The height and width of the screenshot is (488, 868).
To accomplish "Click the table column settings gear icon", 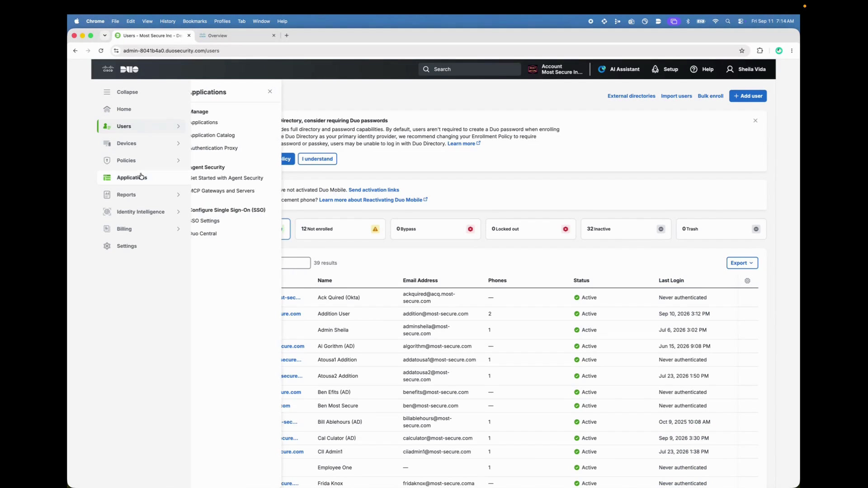I will pos(747,281).
